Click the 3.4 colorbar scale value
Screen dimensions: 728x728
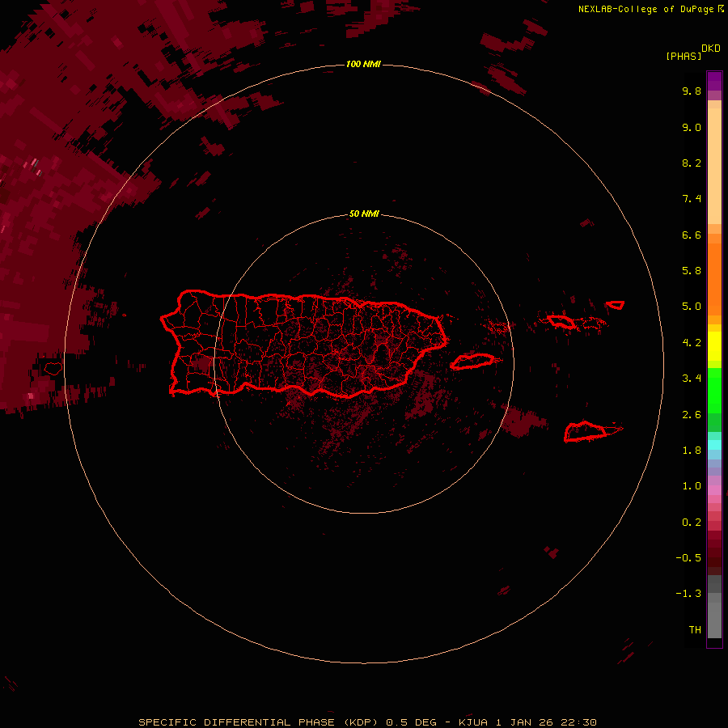coord(692,379)
